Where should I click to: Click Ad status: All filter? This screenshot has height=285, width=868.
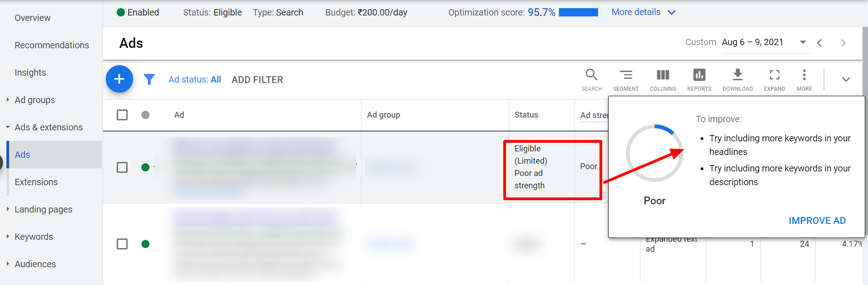point(195,79)
